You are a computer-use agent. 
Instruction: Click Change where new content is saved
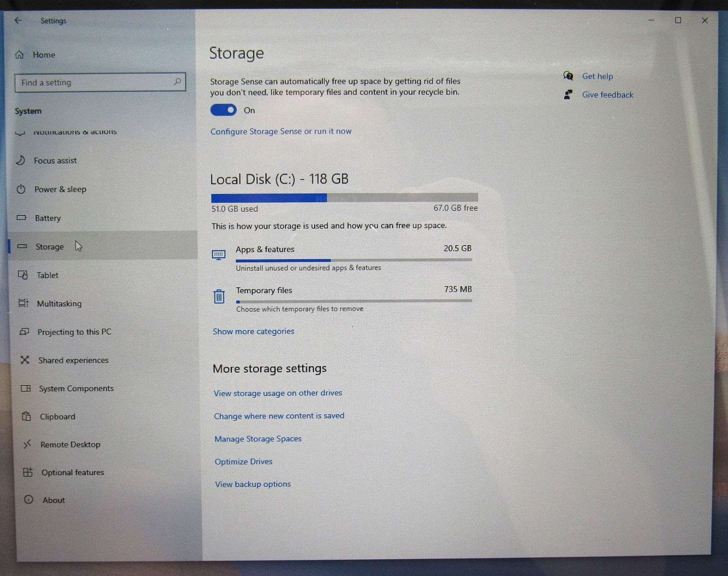[x=279, y=416]
